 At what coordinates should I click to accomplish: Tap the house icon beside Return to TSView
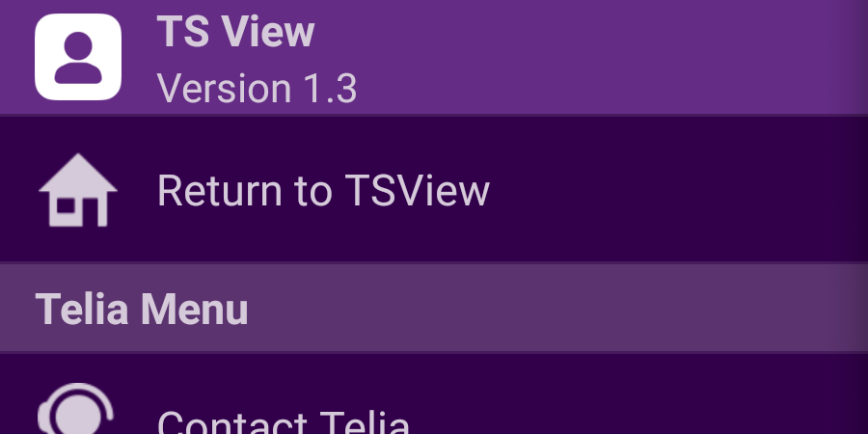78,191
